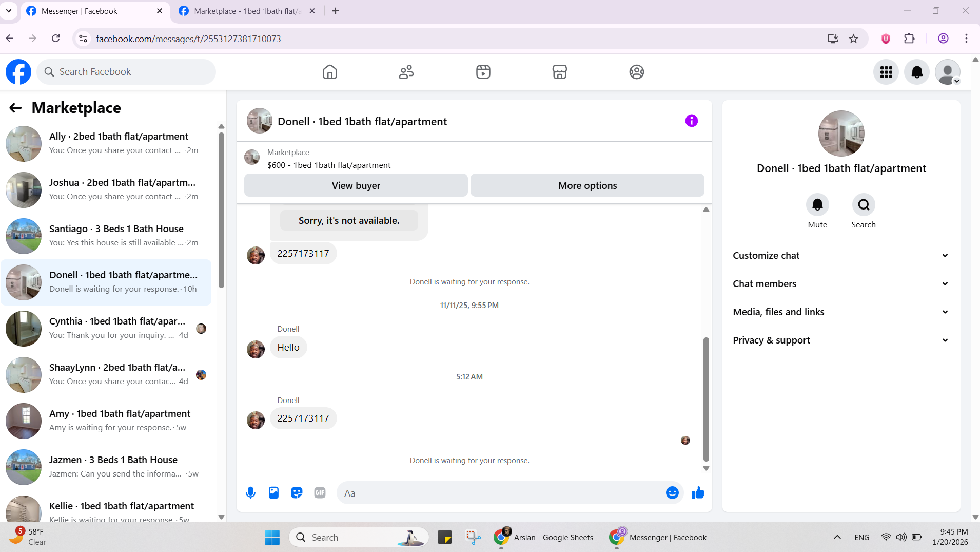The width and height of the screenshot is (980, 552).
Task: Click the More options button
Action: tap(587, 185)
